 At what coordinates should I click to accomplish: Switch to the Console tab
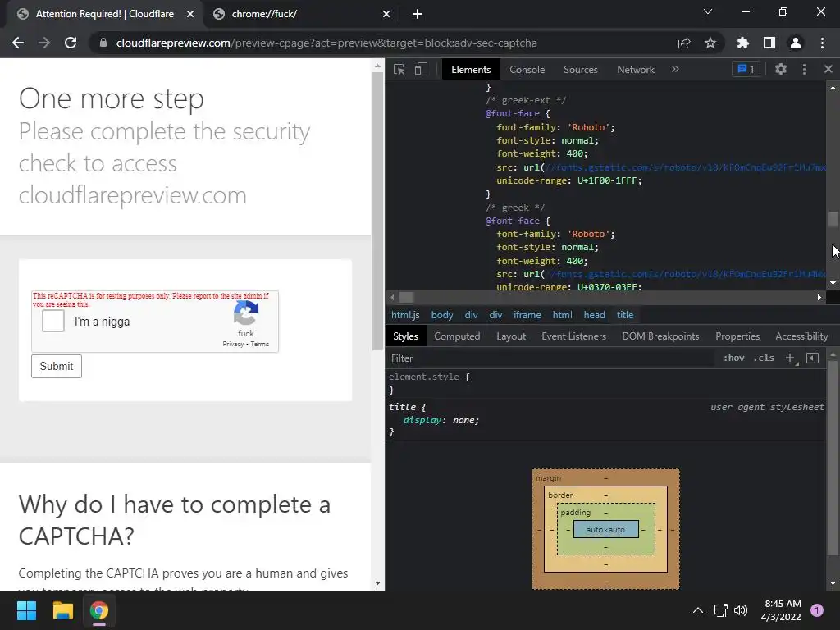(x=527, y=70)
